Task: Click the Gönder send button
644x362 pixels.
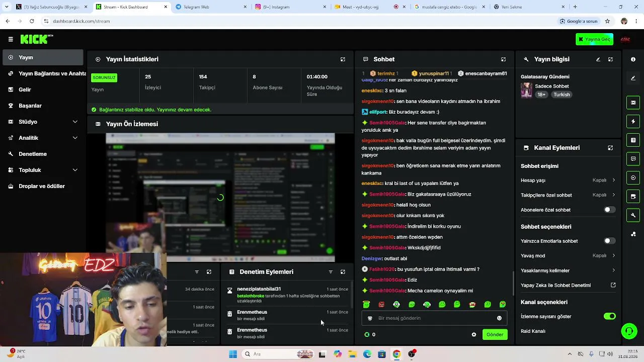Action: (x=495, y=334)
